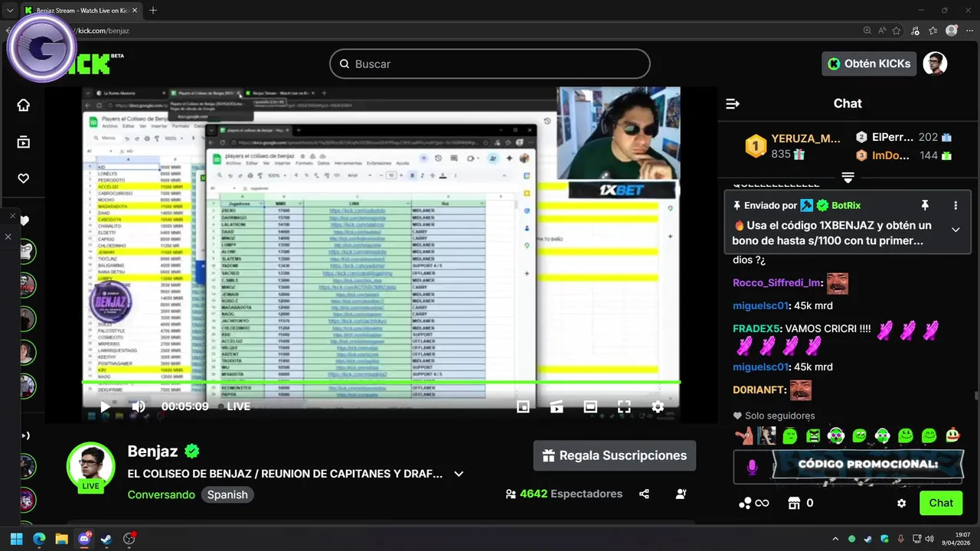Expand the stream title chevron
This screenshot has height=551, width=980.
[459, 474]
